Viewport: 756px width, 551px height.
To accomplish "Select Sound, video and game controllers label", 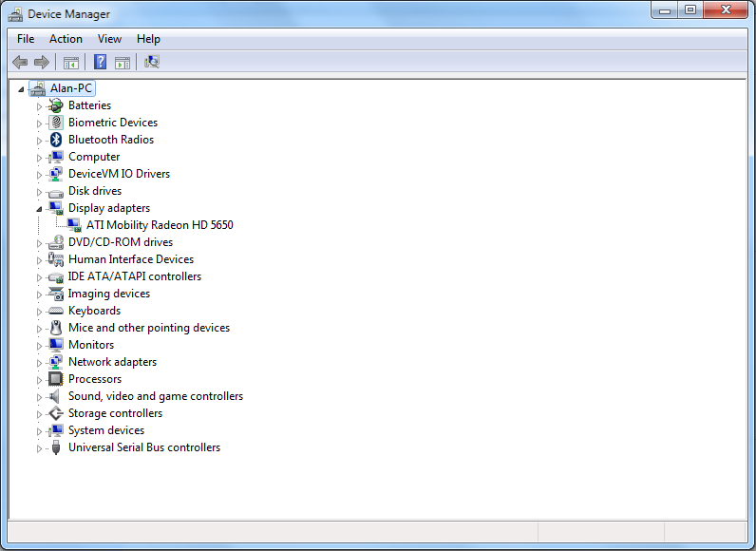I will (156, 396).
